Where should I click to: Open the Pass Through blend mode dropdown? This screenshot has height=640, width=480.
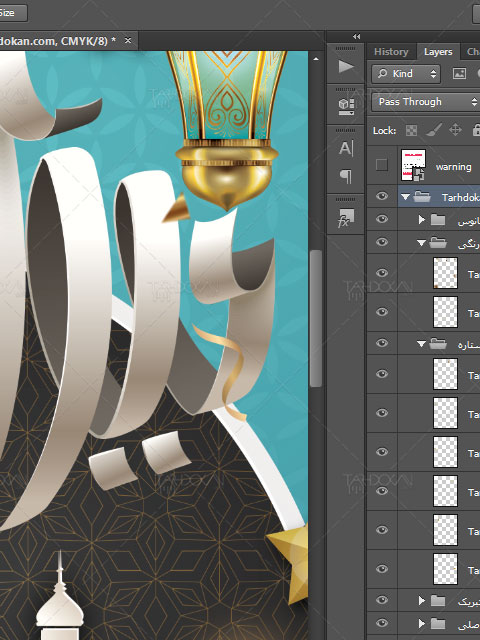(x=424, y=102)
